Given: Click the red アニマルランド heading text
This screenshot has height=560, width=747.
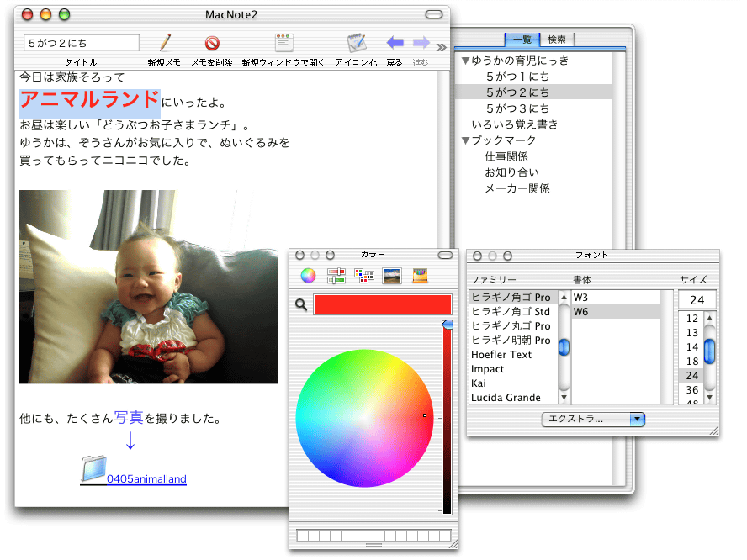Looking at the screenshot, I should (89, 99).
